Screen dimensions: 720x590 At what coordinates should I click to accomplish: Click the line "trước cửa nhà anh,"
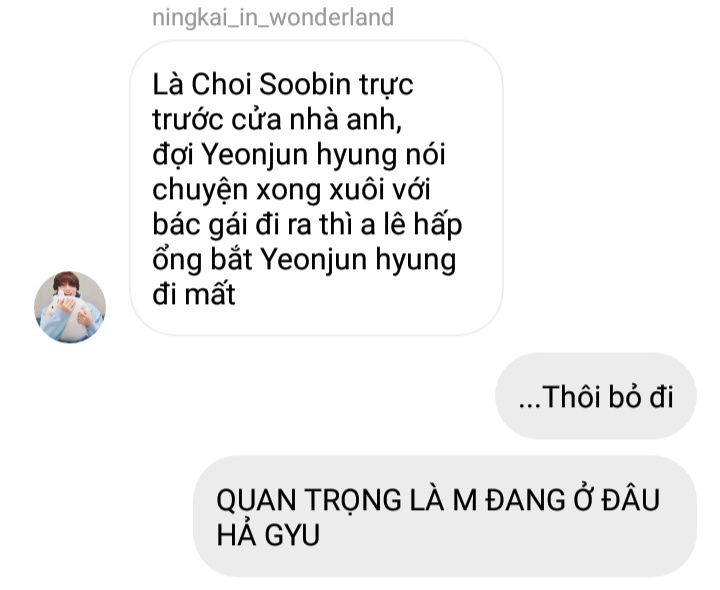277,120
